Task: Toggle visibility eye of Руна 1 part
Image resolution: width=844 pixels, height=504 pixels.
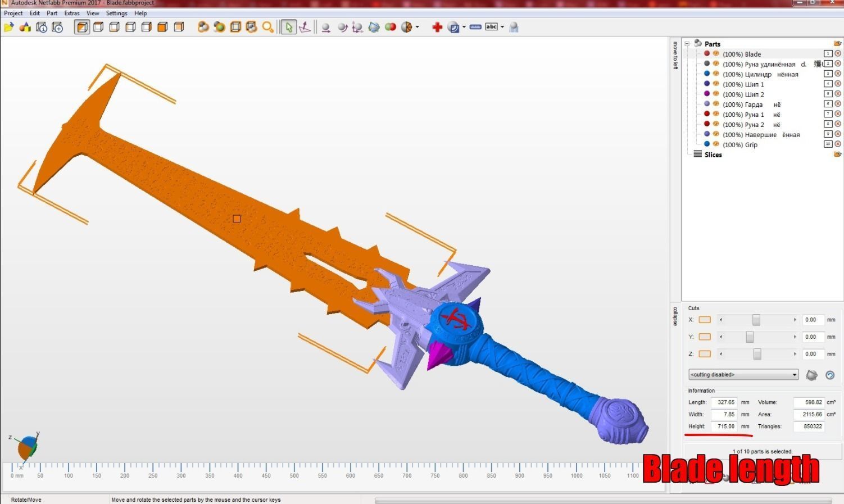Action: pyautogui.click(x=716, y=114)
